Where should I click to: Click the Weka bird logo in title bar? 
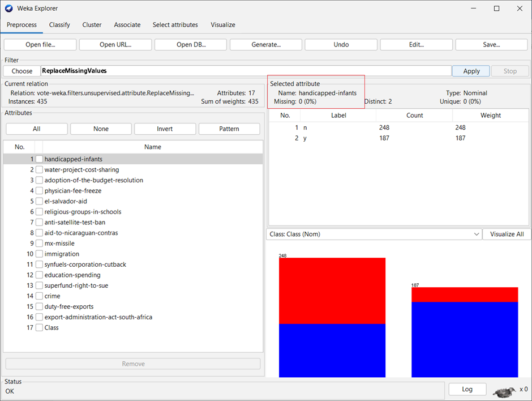pyautogui.click(x=8, y=8)
